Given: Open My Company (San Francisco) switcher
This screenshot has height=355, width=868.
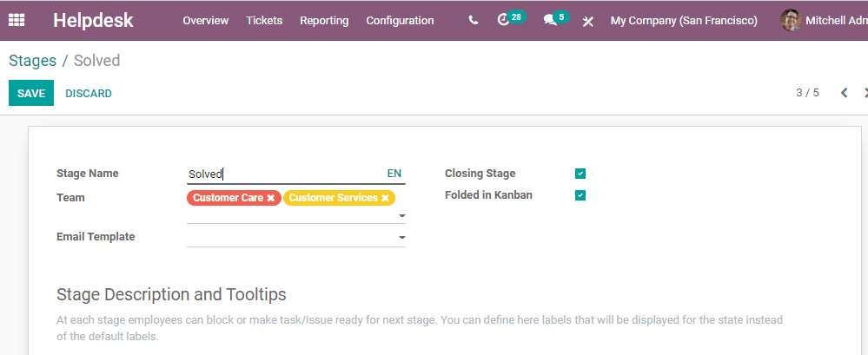Looking at the screenshot, I should [684, 21].
